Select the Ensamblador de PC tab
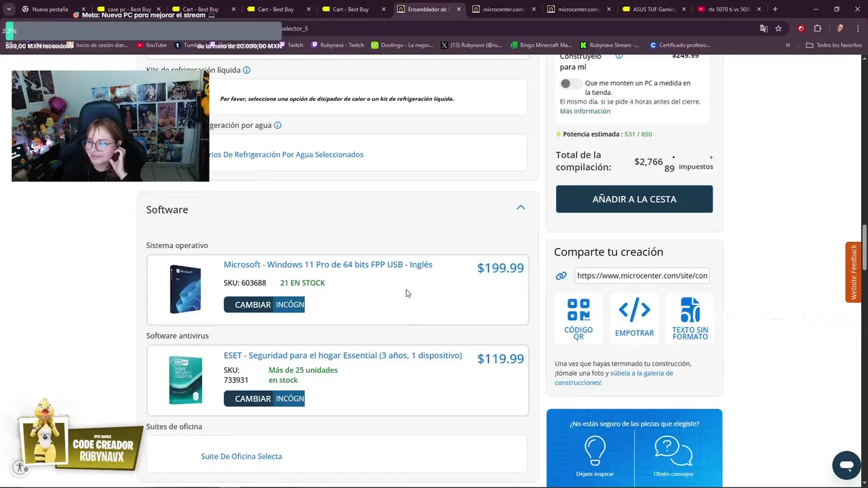This screenshot has height=488, width=868. [429, 9]
